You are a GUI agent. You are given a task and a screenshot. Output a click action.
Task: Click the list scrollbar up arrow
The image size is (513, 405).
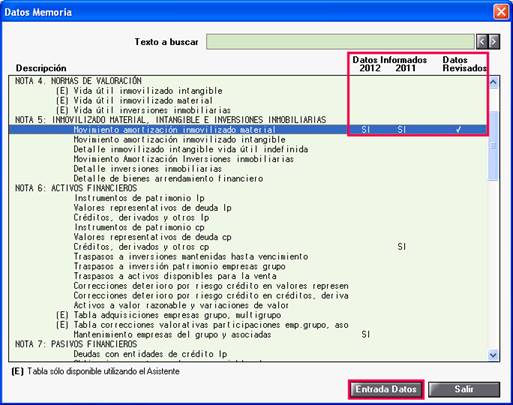pyautogui.click(x=493, y=82)
